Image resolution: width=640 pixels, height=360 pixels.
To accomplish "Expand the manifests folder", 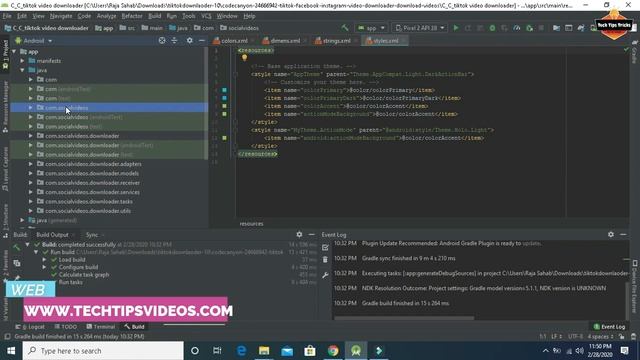I will pos(22,61).
